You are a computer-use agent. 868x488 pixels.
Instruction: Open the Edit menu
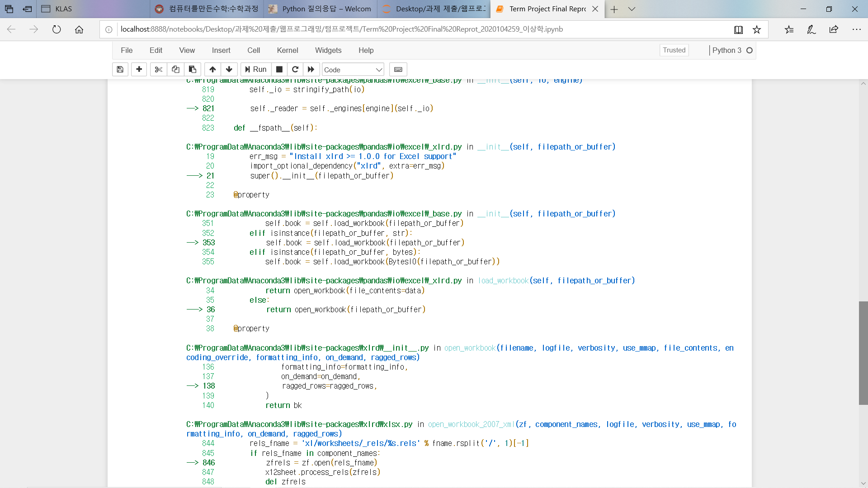click(x=156, y=50)
